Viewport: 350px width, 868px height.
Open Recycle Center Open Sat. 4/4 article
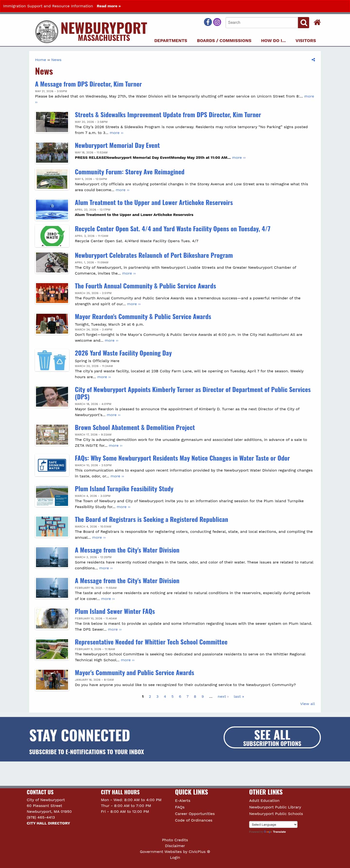(173, 229)
